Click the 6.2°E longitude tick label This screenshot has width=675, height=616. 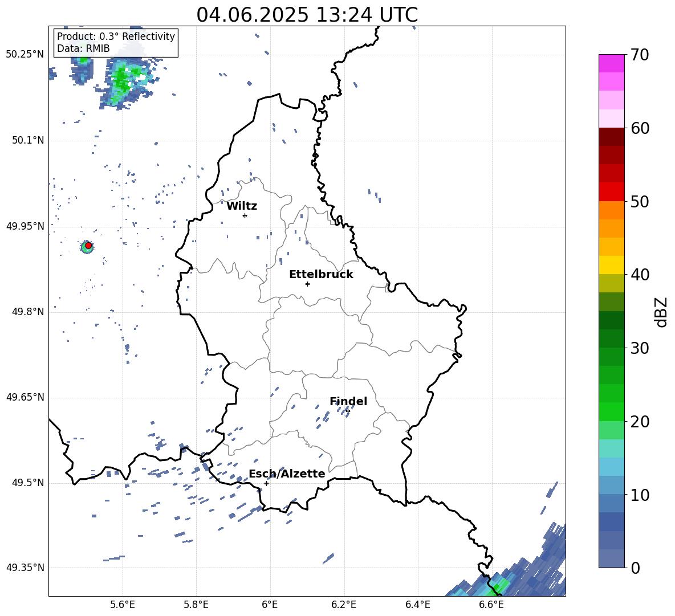[344, 605]
